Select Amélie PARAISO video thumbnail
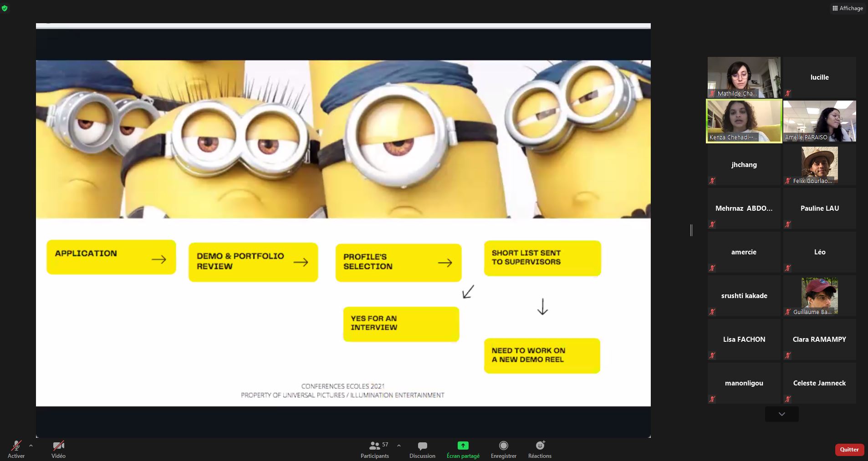 [820, 121]
